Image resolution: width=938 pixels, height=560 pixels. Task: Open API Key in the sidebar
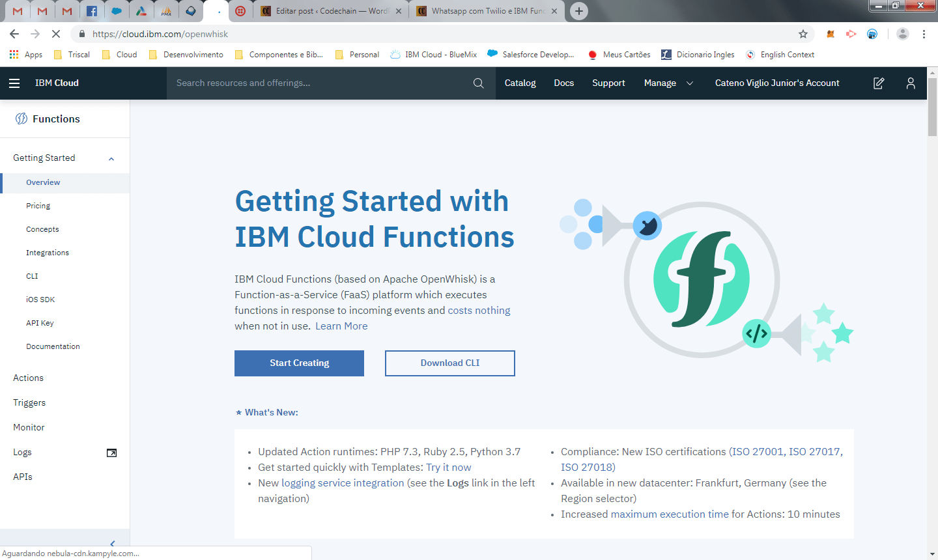click(x=40, y=323)
